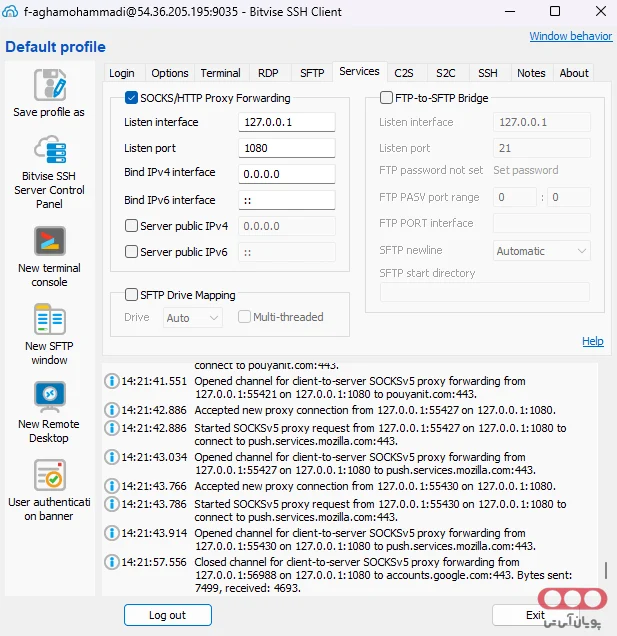
Task: Enable FTP-to-SFTP Bridge checkbox
Action: [x=386, y=98]
